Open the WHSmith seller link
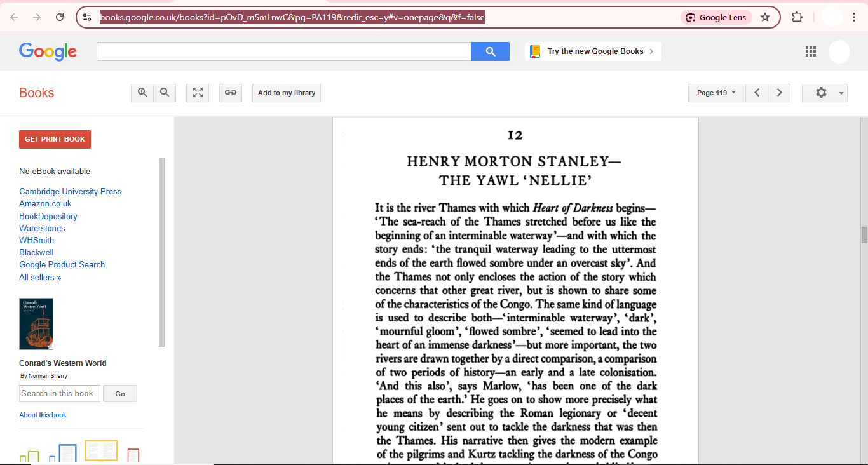 (x=36, y=240)
